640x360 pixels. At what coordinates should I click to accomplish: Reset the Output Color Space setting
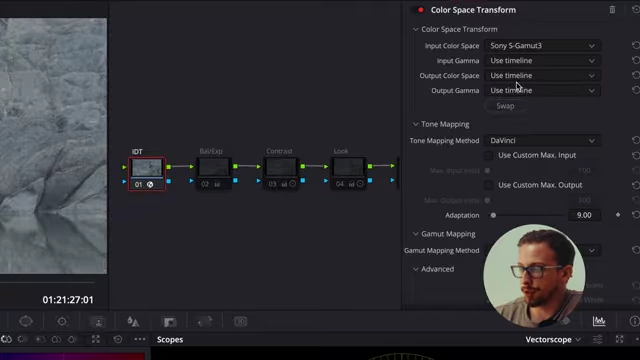click(x=636, y=75)
